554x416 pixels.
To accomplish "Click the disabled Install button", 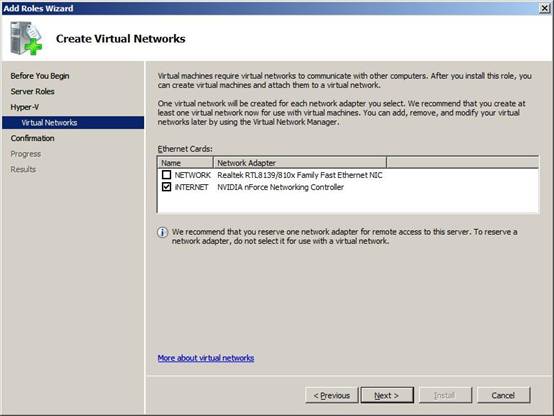I will pos(445,395).
